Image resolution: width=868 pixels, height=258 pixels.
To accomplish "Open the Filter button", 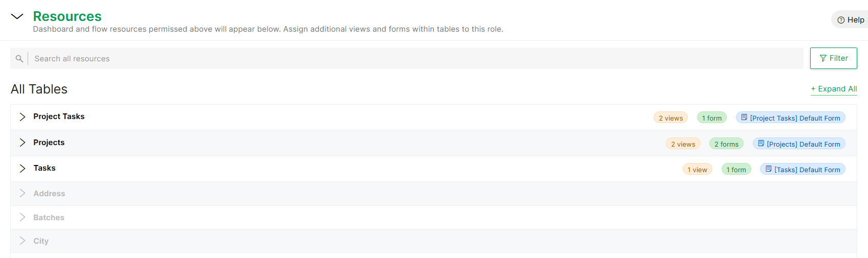I will tap(833, 58).
